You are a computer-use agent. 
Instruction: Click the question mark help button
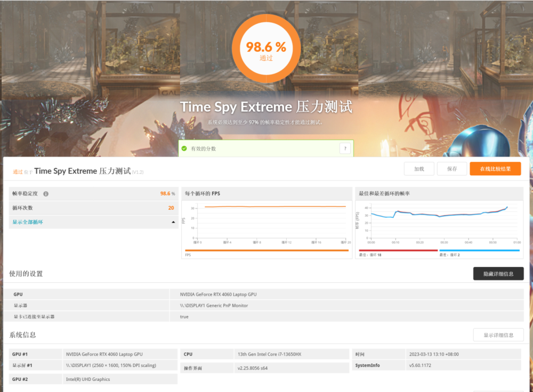345,149
